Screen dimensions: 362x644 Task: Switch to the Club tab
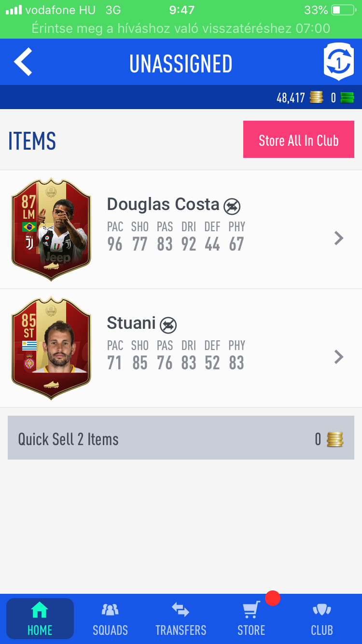322,619
